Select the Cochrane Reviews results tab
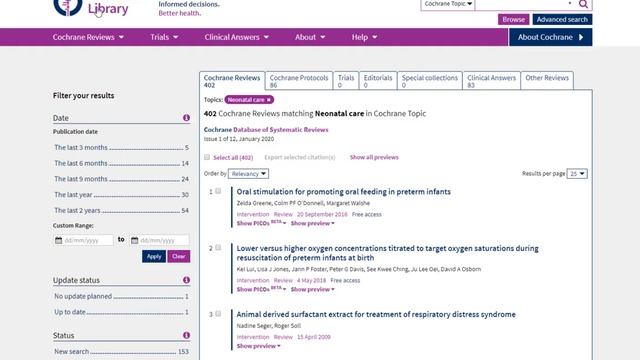This screenshot has height=360, width=640. coord(232,81)
